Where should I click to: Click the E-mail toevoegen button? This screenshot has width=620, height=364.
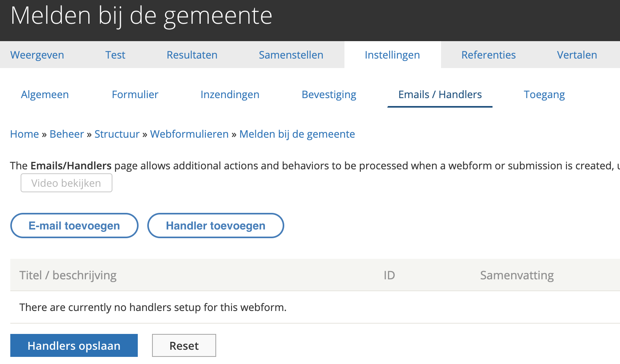(x=74, y=226)
